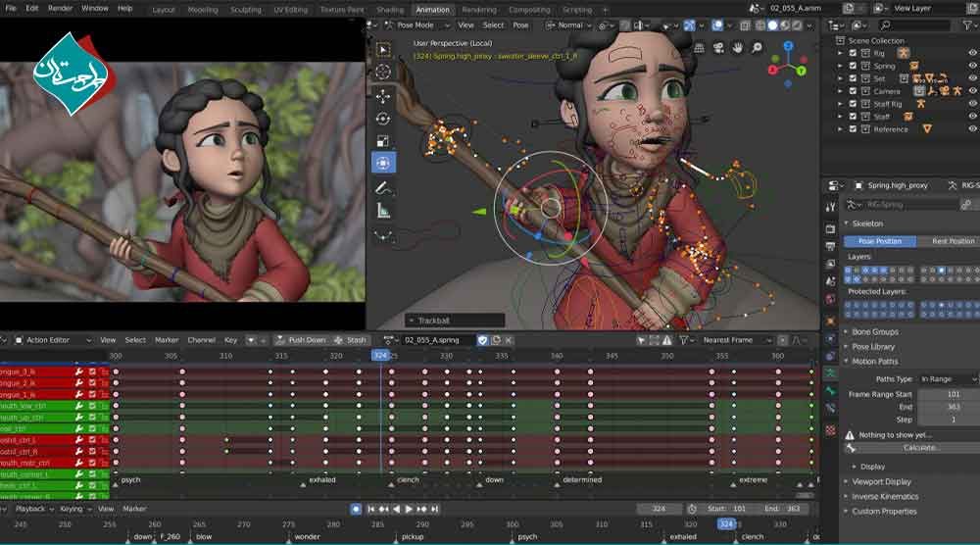Select the active Transform tool icon
This screenshot has width=980, height=545.
(x=383, y=163)
